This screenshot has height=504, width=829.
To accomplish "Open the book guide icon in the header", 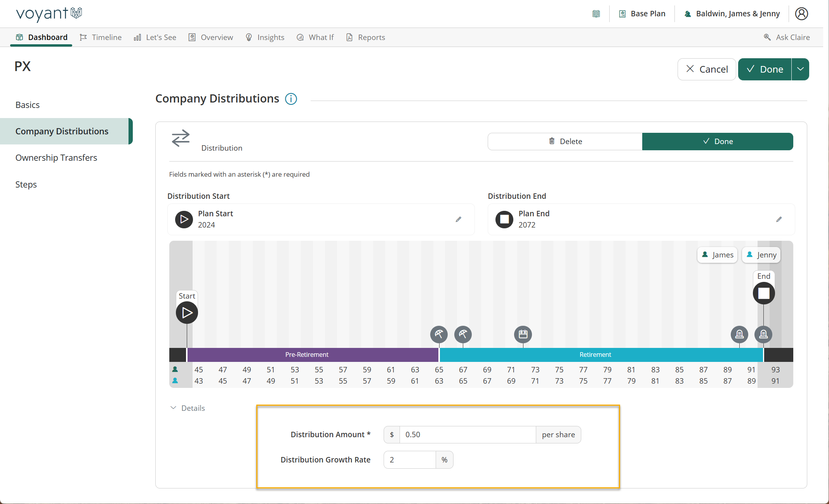I will pos(596,14).
